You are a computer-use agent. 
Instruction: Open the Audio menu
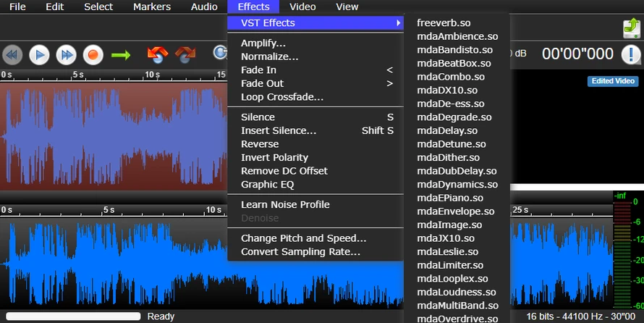(203, 7)
